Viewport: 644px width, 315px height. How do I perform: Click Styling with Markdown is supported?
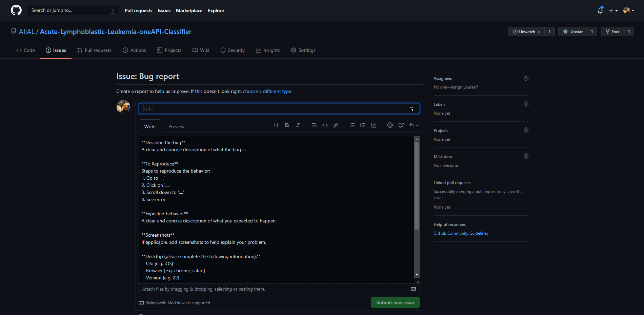pyautogui.click(x=175, y=303)
